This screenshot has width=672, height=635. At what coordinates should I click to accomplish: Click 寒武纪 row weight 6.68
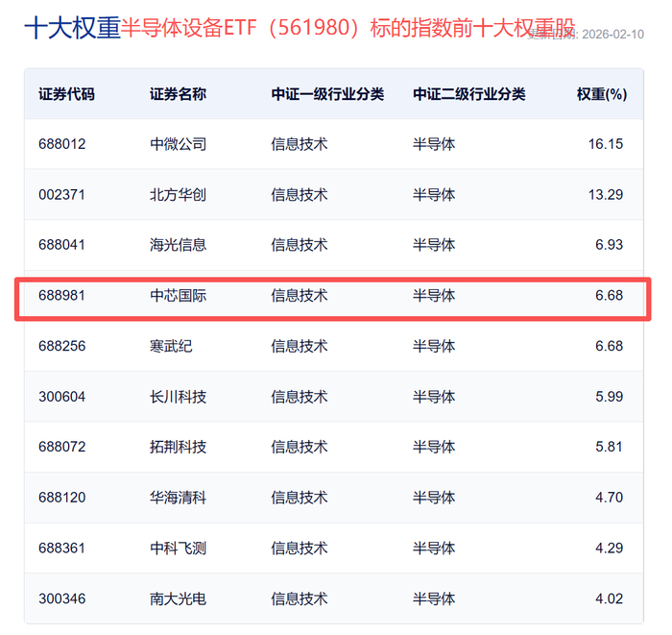pos(609,346)
